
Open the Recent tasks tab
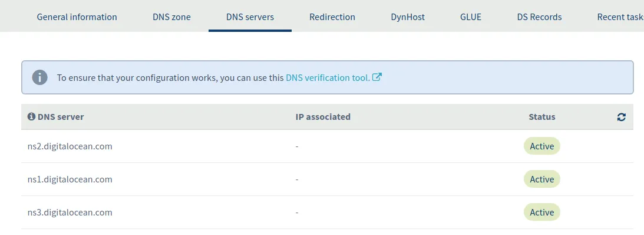620,17
